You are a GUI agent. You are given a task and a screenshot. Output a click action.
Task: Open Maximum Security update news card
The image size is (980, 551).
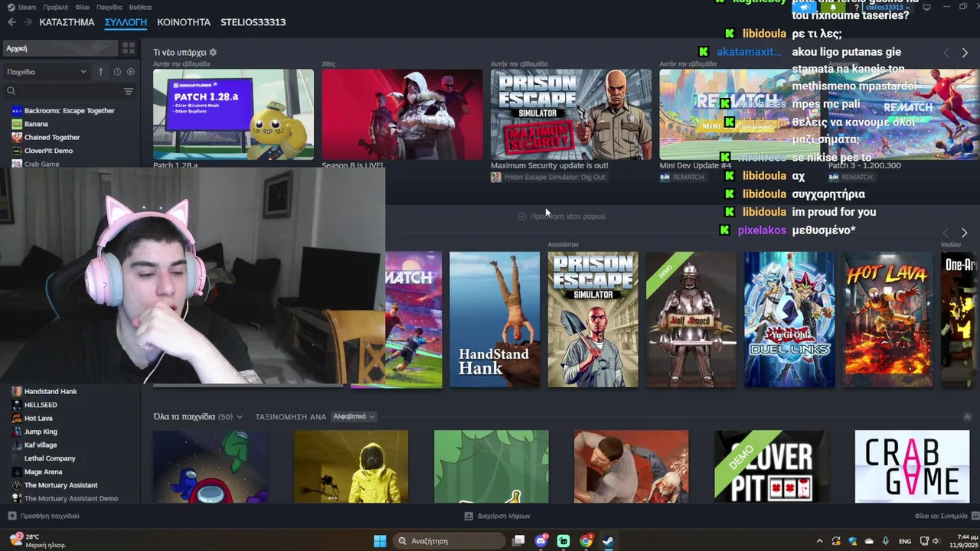coord(571,115)
